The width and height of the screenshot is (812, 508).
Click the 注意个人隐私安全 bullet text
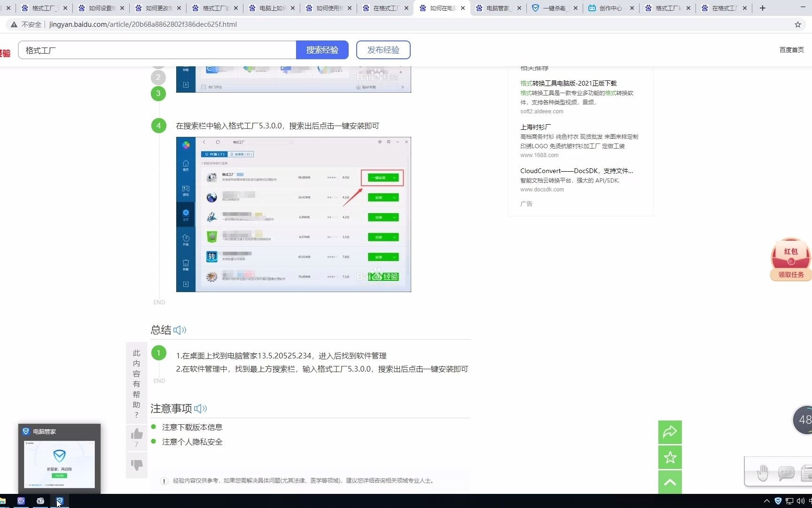tap(192, 442)
